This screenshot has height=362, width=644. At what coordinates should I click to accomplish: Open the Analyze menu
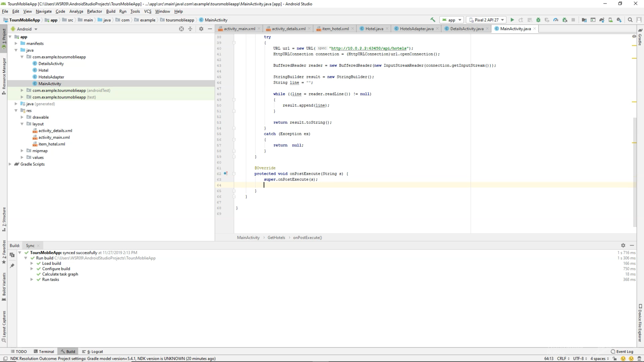76,11
